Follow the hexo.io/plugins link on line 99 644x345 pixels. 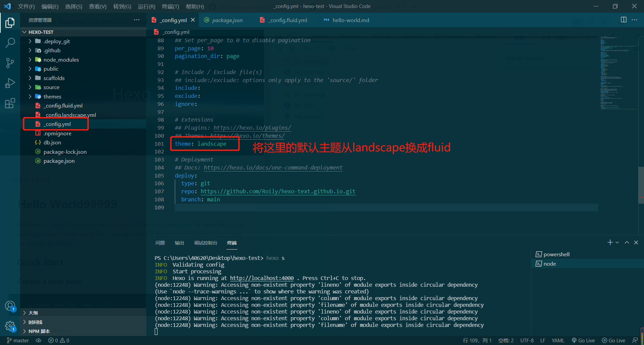coord(252,128)
